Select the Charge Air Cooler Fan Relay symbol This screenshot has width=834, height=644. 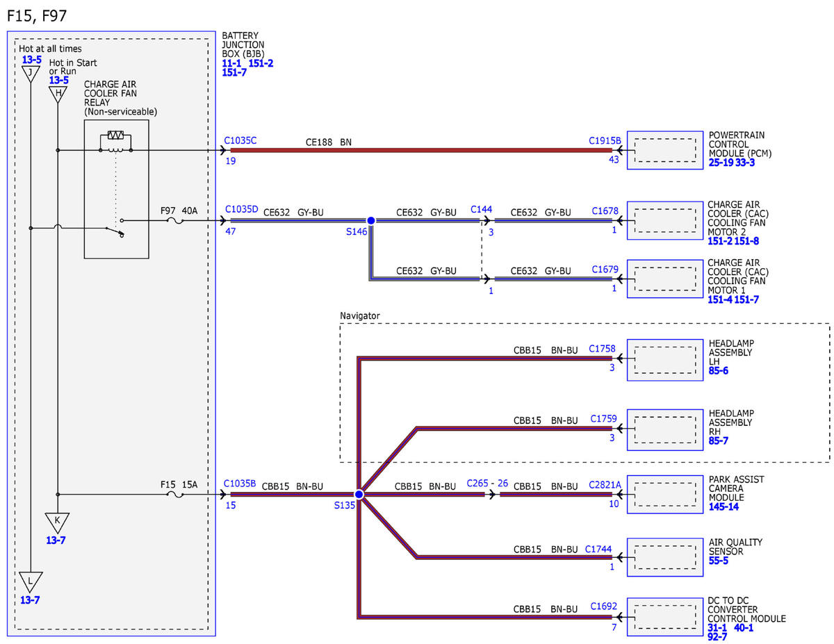click(x=116, y=189)
